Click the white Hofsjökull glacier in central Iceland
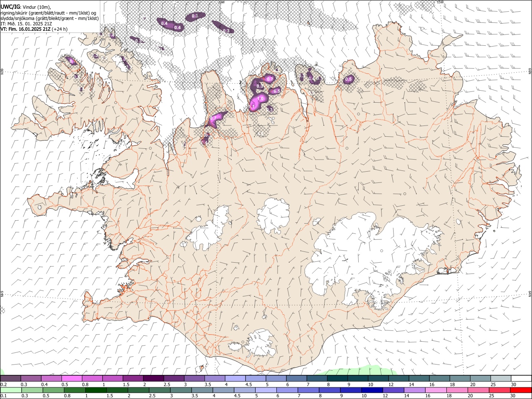Viewport: 532px width, 399px height. tap(273, 216)
